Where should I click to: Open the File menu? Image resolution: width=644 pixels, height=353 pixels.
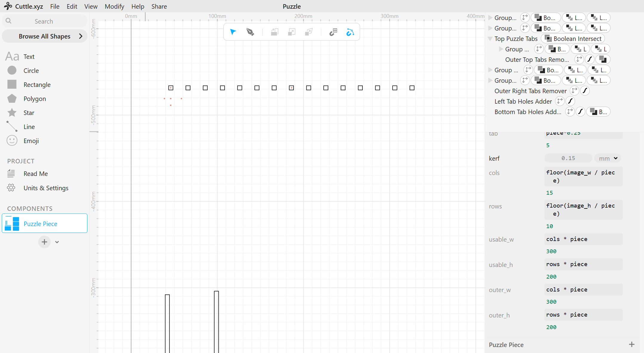[55, 6]
